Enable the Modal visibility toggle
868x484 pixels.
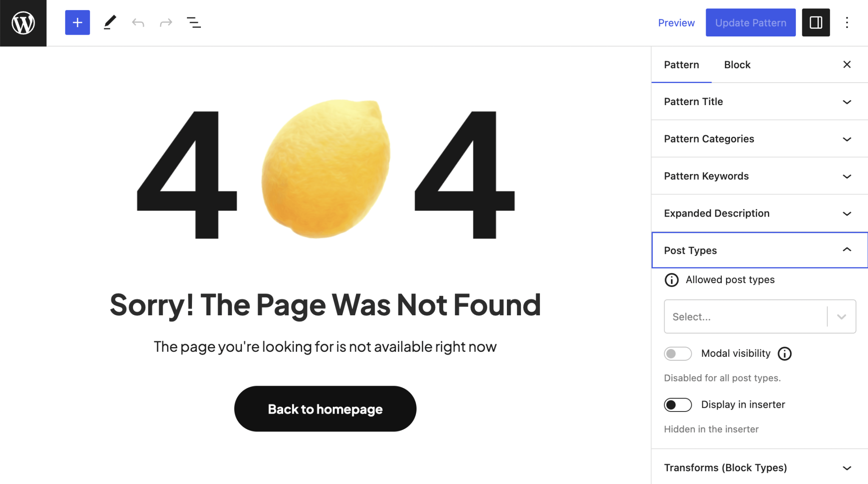[x=678, y=353]
